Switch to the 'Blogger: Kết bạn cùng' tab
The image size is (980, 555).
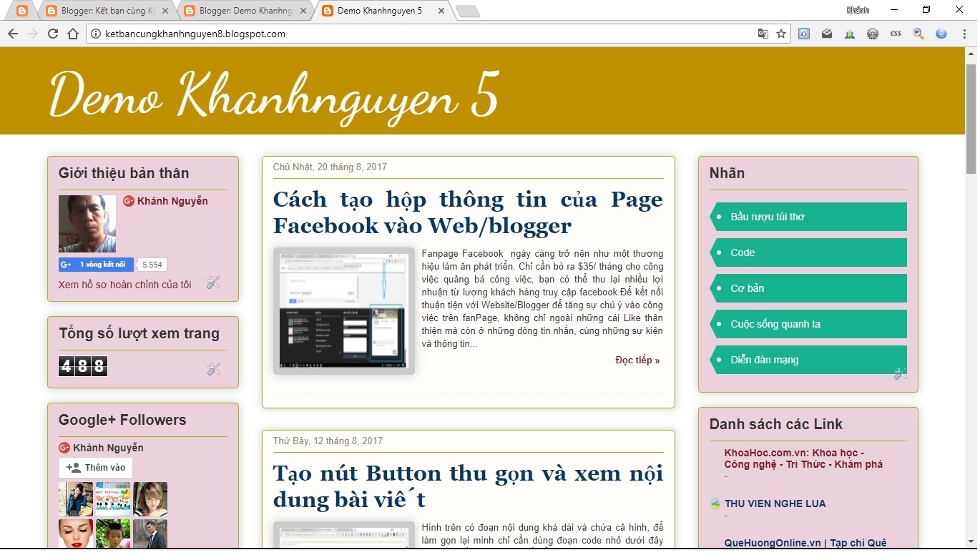coord(106,11)
